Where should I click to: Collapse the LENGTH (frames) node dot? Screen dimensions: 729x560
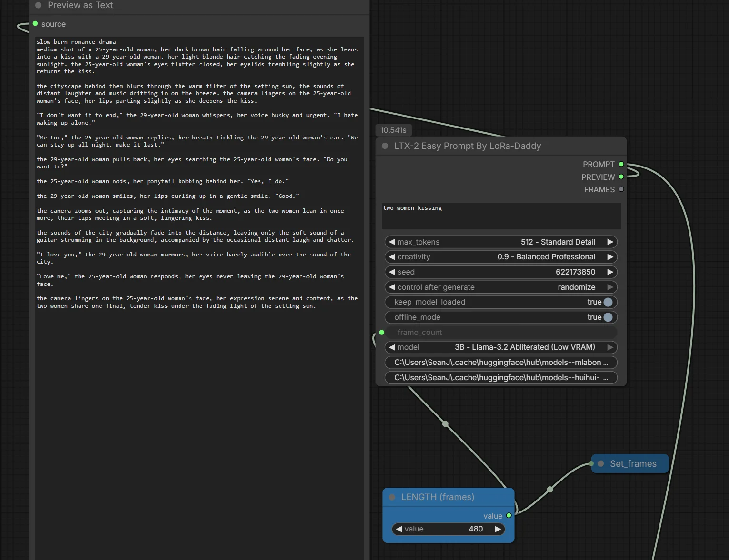click(x=392, y=497)
